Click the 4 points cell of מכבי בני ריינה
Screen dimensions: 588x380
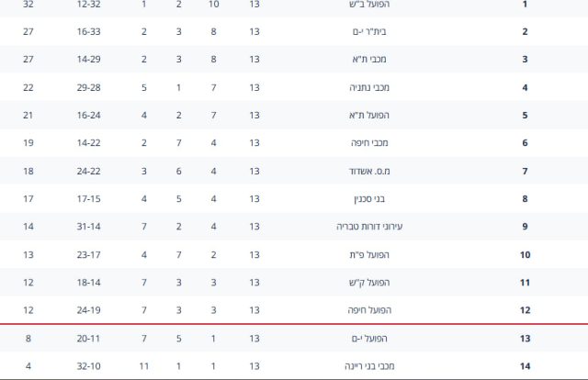pos(28,366)
